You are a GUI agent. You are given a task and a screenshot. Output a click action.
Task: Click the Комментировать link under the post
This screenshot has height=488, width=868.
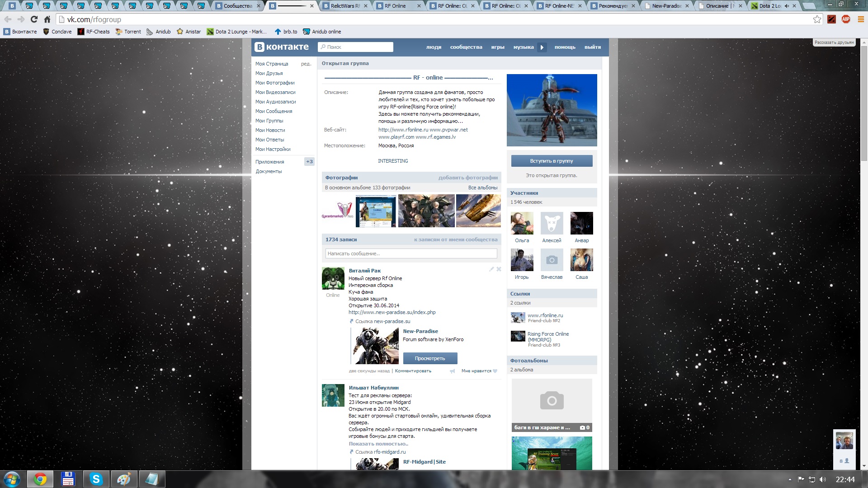click(413, 371)
